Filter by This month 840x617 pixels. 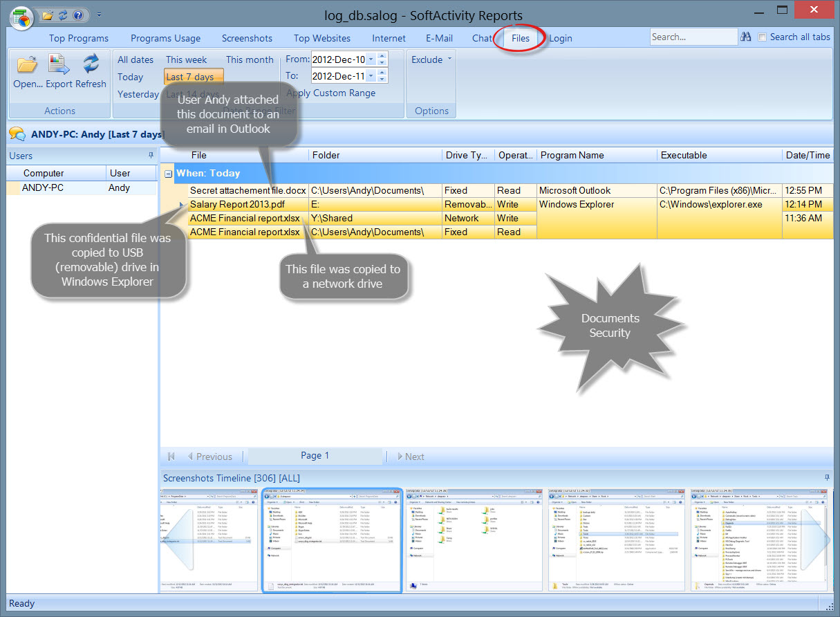(x=250, y=59)
